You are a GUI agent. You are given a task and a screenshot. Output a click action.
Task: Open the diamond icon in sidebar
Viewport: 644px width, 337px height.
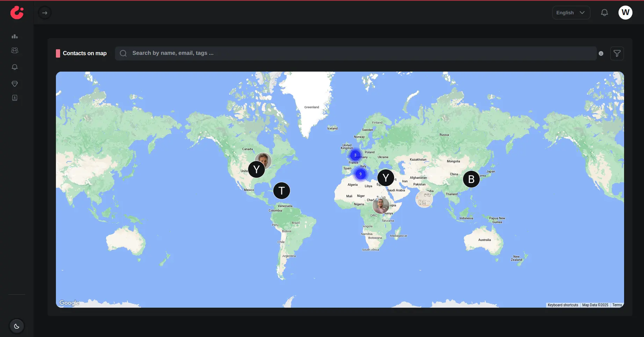[x=15, y=84]
